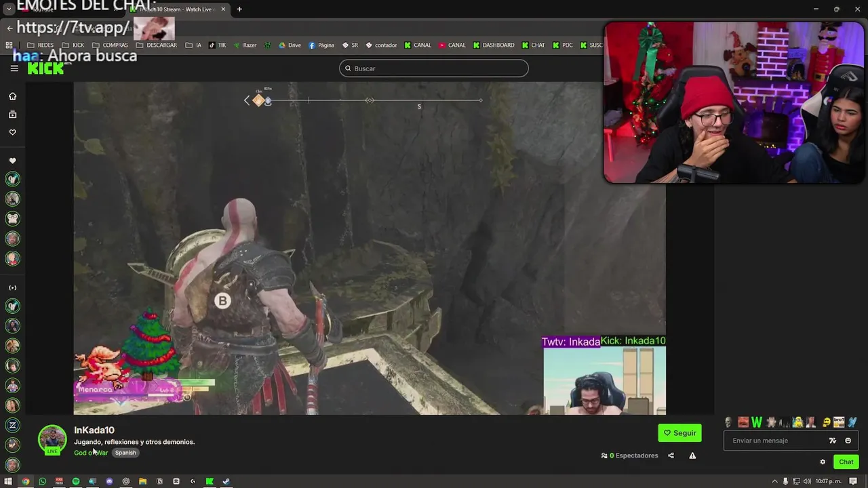868x488 pixels.
Task: Open the 7TV emote picker in chat
Action: [833, 441]
